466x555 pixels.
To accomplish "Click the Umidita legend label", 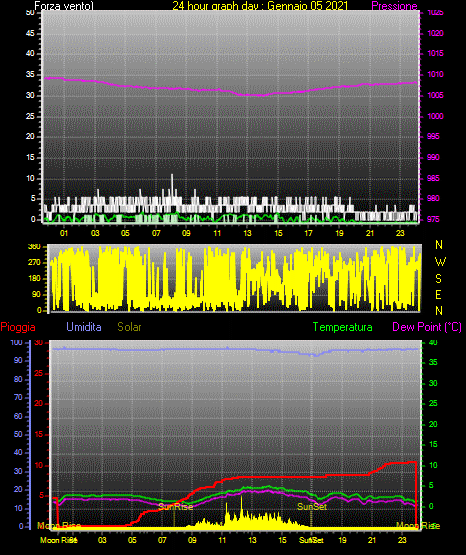I will click(x=84, y=327).
